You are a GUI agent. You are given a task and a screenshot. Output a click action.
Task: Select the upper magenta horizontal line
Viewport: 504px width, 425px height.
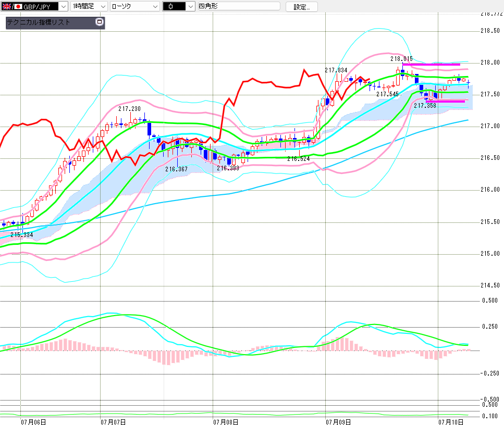tap(431, 65)
